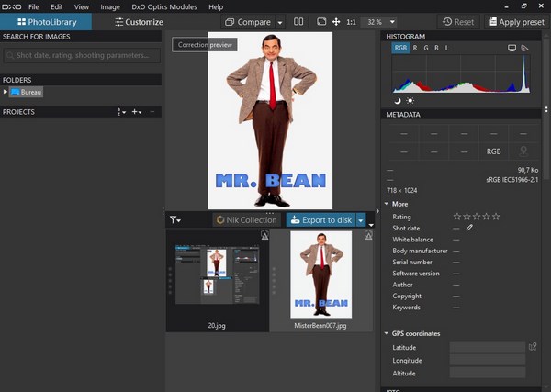Activate the move/pan hand tool
This screenshot has height=392, width=551.
click(x=336, y=22)
